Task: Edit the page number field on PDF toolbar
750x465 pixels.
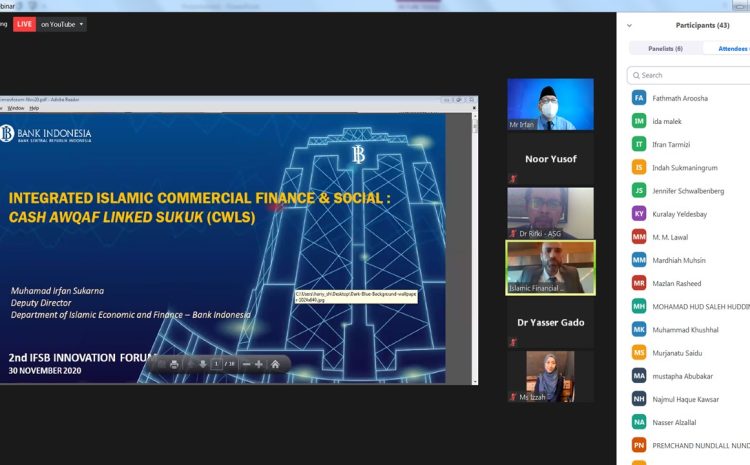Action: (x=216, y=364)
